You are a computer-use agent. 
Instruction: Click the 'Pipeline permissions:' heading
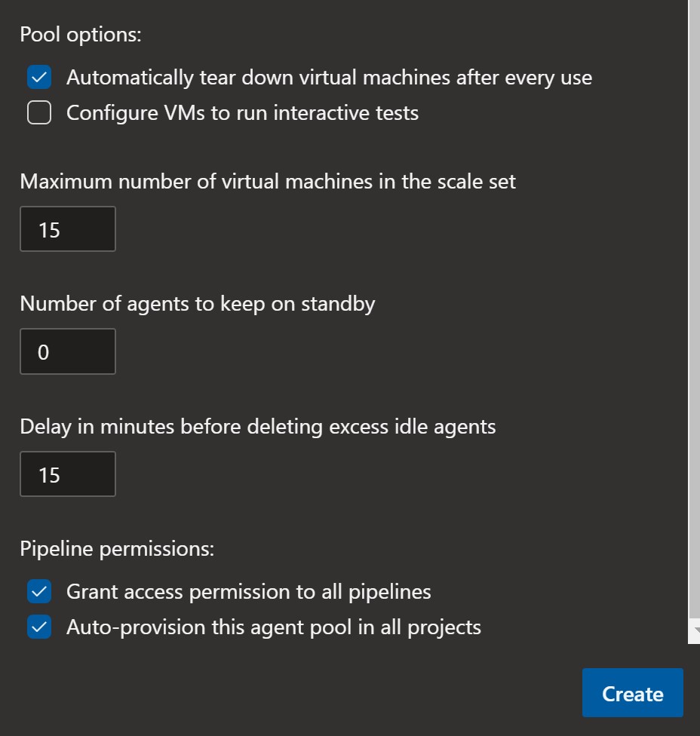coord(117,549)
